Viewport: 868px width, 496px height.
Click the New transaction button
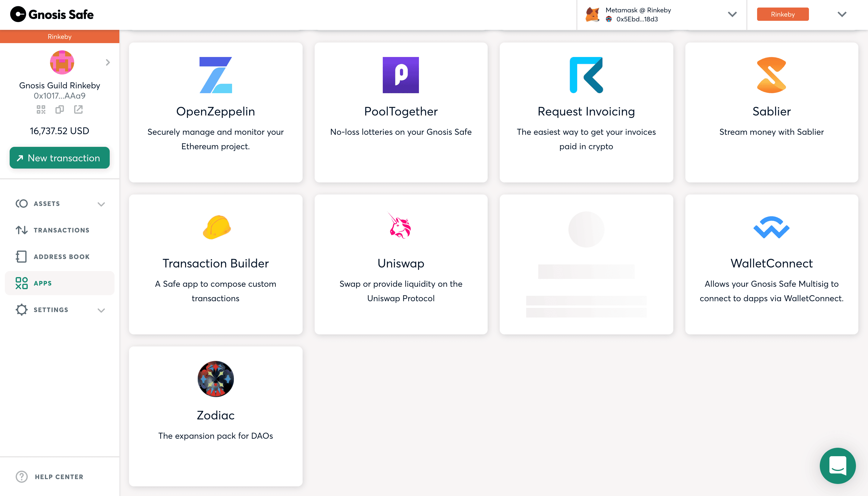tap(60, 158)
